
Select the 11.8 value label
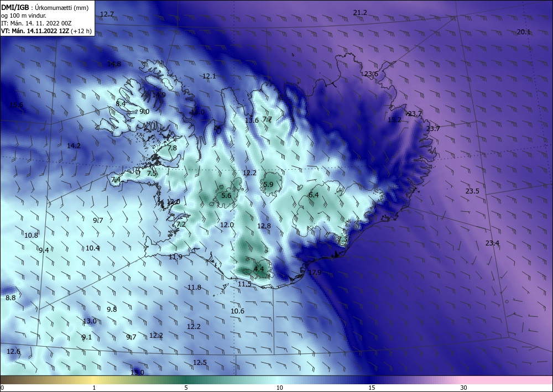coord(194,288)
